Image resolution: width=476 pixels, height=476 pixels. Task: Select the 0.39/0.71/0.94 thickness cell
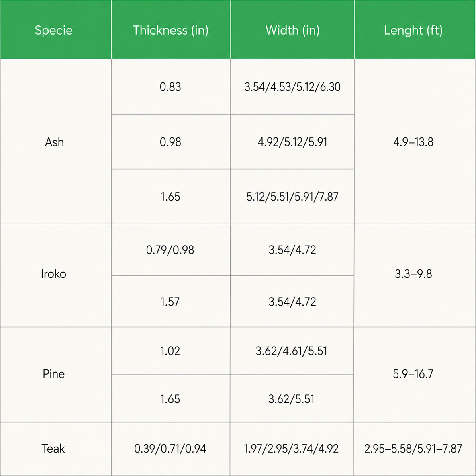point(171,449)
